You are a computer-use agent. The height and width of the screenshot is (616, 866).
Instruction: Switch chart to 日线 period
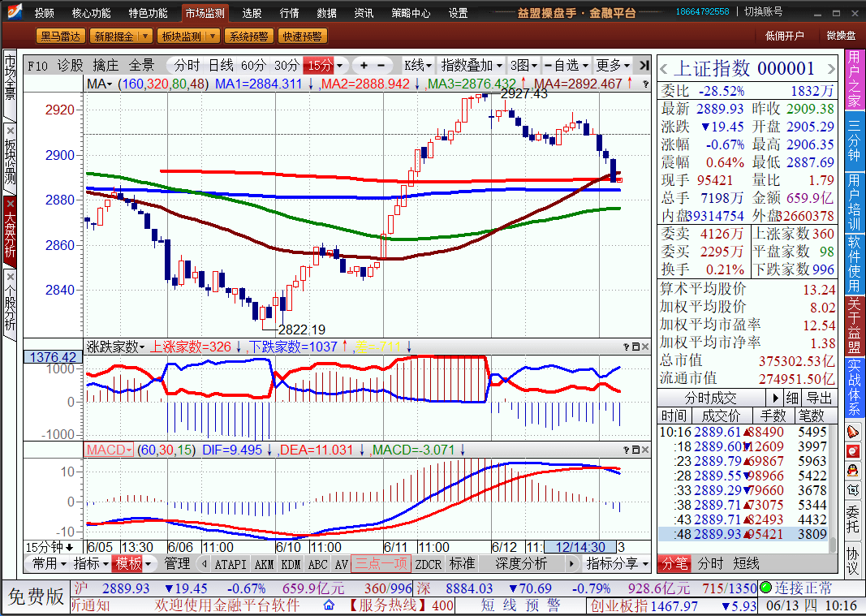221,66
